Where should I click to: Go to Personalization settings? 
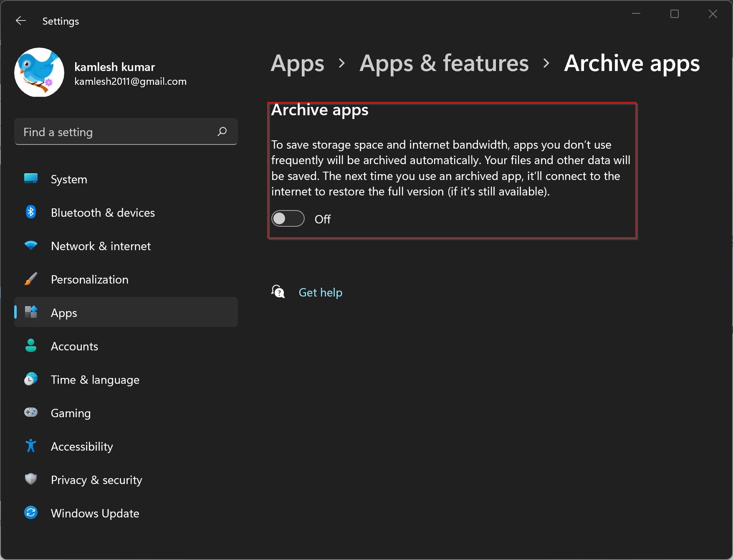tap(126, 279)
